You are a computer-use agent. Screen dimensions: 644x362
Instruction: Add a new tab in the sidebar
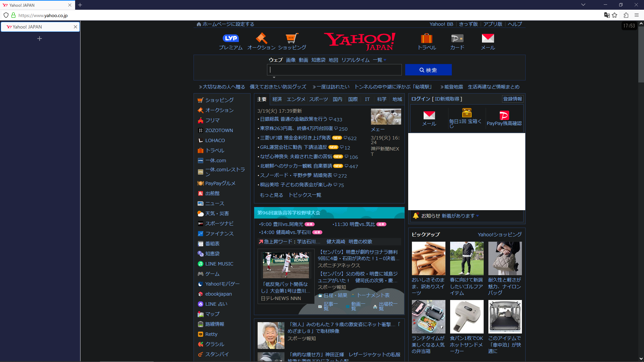40,39
